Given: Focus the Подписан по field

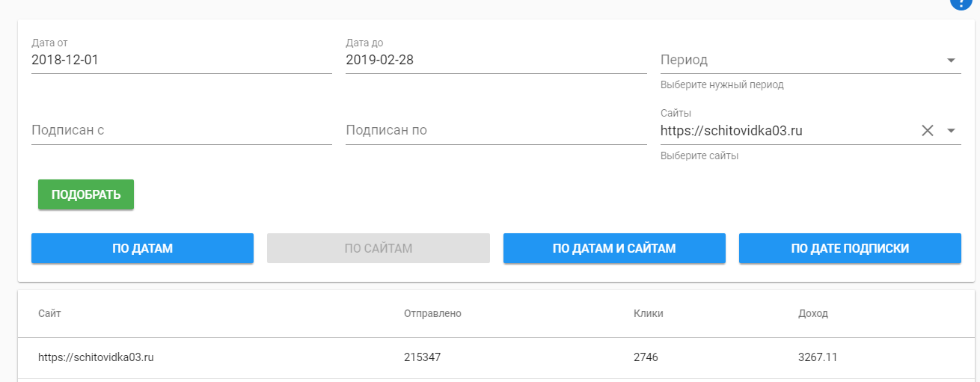Looking at the screenshot, I should [x=495, y=130].
